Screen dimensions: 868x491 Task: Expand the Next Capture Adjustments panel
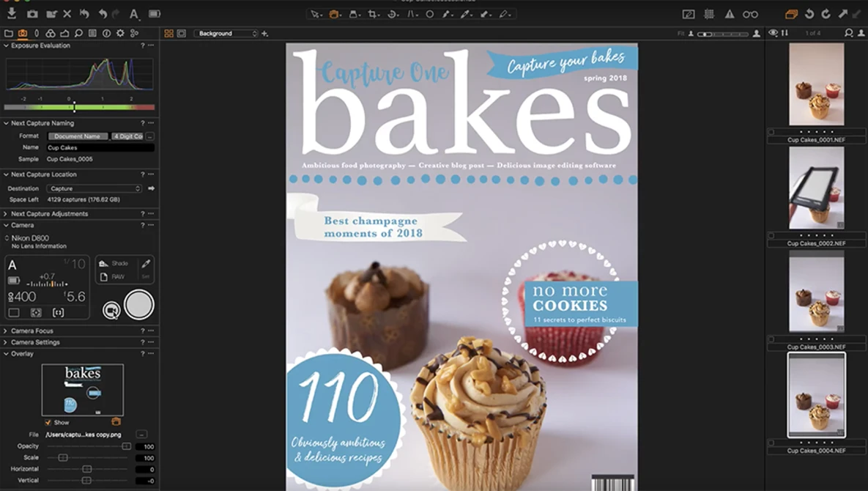click(6, 214)
